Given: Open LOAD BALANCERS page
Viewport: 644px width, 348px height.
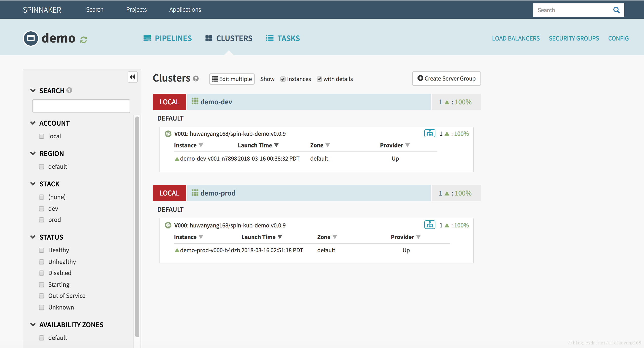Looking at the screenshot, I should [x=516, y=38].
